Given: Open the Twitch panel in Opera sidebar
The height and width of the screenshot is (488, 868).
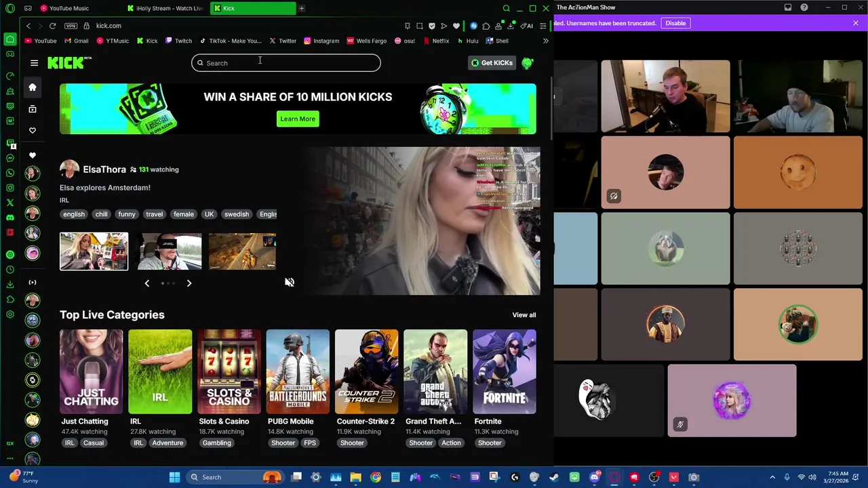Looking at the screenshot, I should 10,143.
